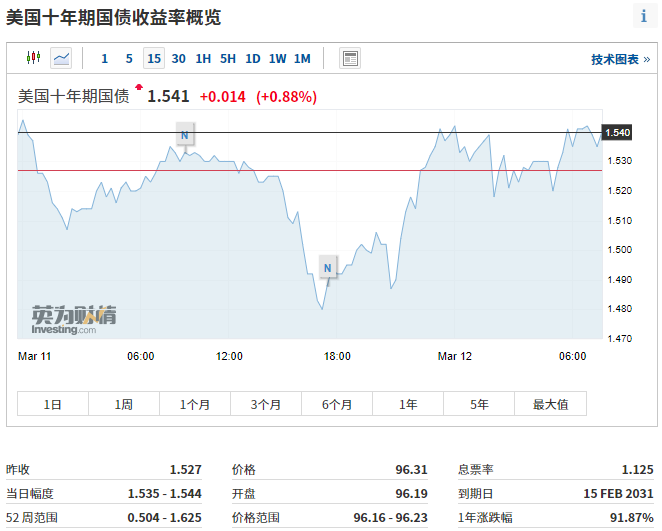Click the N news marker near 18:00
The width and height of the screenshot is (662, 531).
[327, 267]
